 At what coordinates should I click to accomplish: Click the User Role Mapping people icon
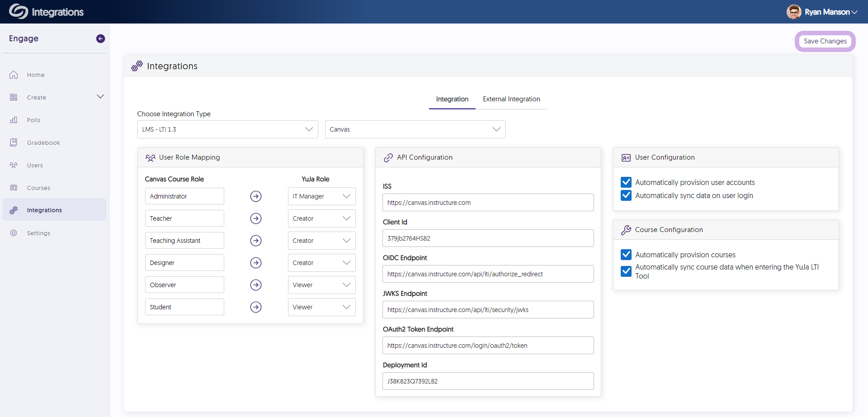151,157
